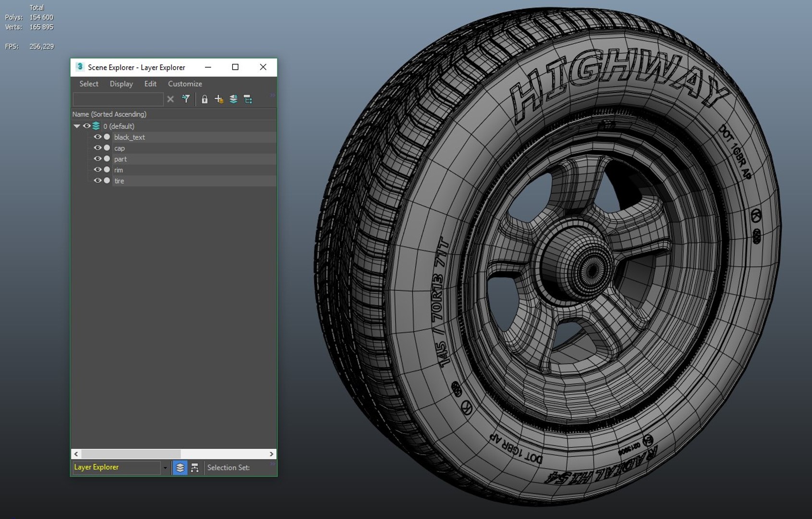Click the Polys count 154 600
Viewport: 812px width, 519px height.
(x=41, y=17)
